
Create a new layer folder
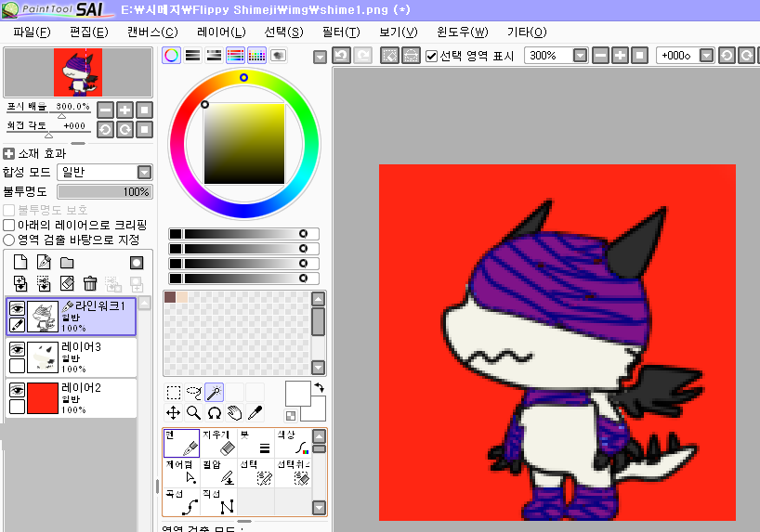pos(67,263)
